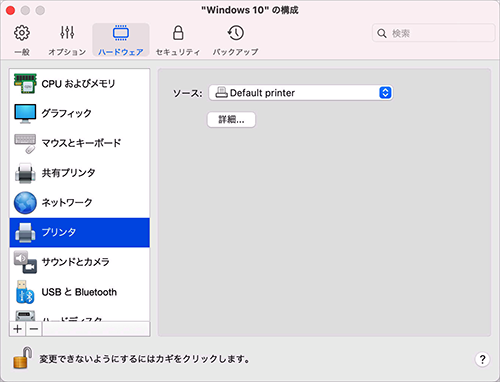500x382 pixels.
Task: Open the バックアップ clock tab
Action: click(x=235, y=40)
